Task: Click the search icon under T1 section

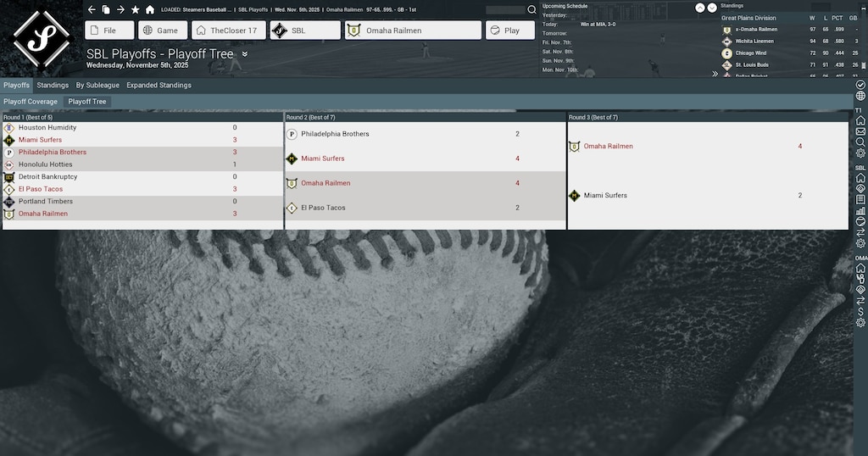Action: pos(860,142)
